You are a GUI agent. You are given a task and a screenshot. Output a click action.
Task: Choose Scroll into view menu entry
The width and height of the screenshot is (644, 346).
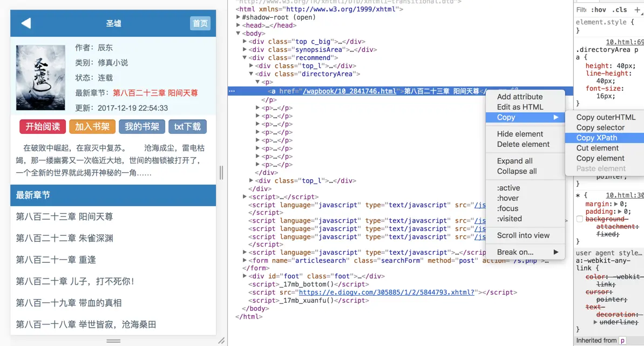523,235
